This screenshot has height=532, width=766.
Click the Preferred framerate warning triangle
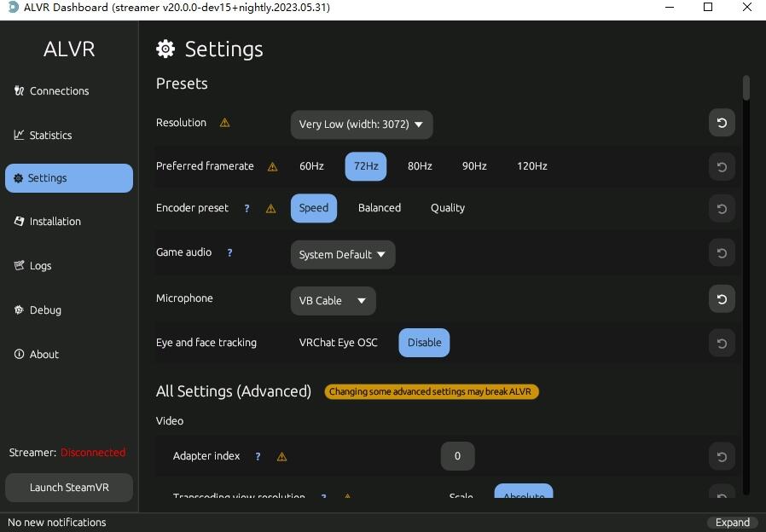coord(273,167)
